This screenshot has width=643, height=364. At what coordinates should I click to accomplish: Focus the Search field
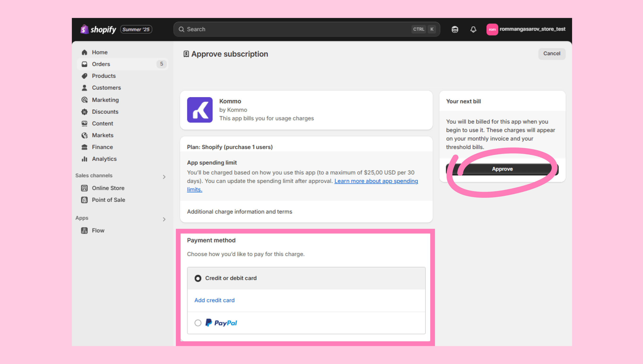point(307,29)
